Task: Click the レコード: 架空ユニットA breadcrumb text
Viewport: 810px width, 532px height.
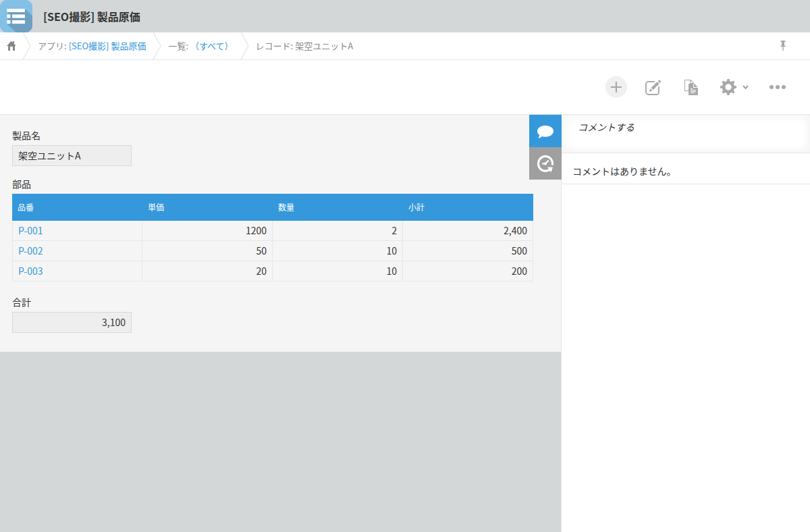Action: click(304, 46)
